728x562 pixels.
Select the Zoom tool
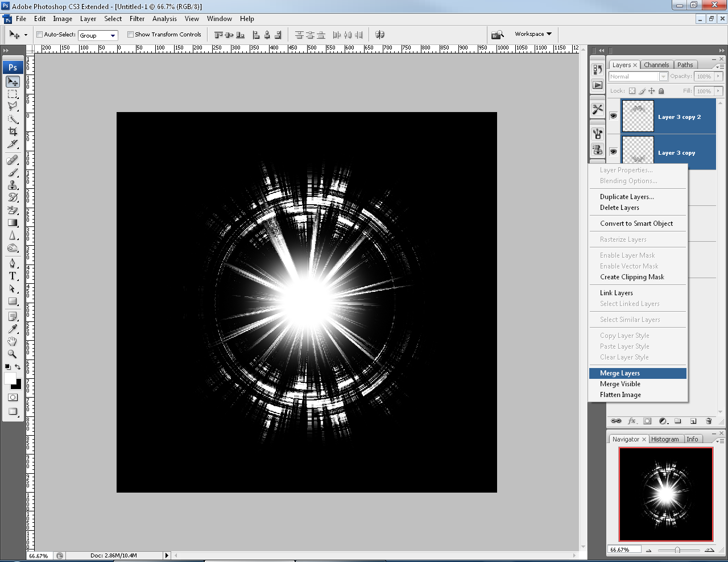[x=13, y=353]
